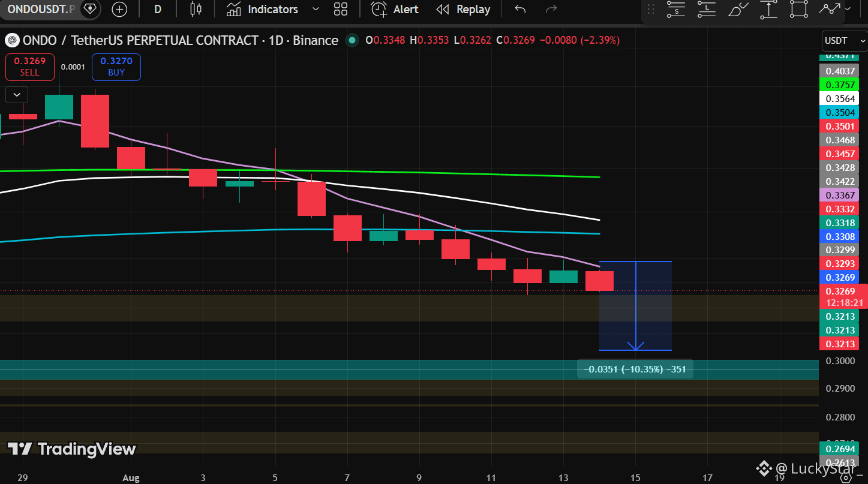868x484 pixels.
Task: Click the redo arrow icon
Action: 551,9
